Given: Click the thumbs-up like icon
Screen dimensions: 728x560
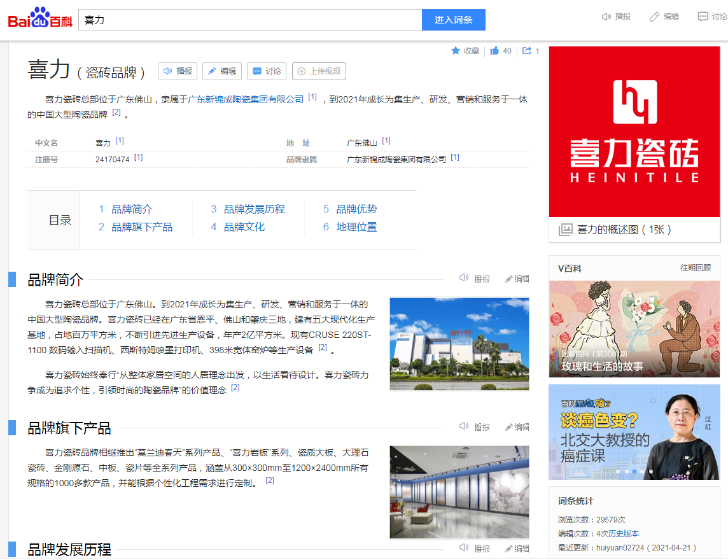Looking at the screenshot, I should (x=494, y=51).
